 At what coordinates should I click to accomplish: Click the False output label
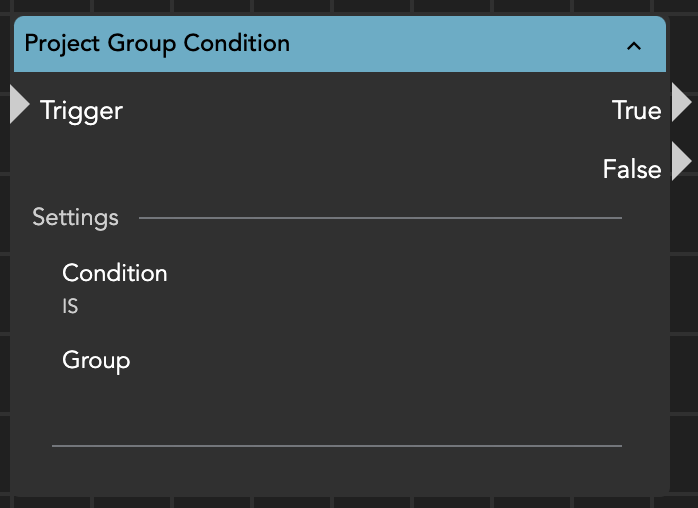coord(632,169)
